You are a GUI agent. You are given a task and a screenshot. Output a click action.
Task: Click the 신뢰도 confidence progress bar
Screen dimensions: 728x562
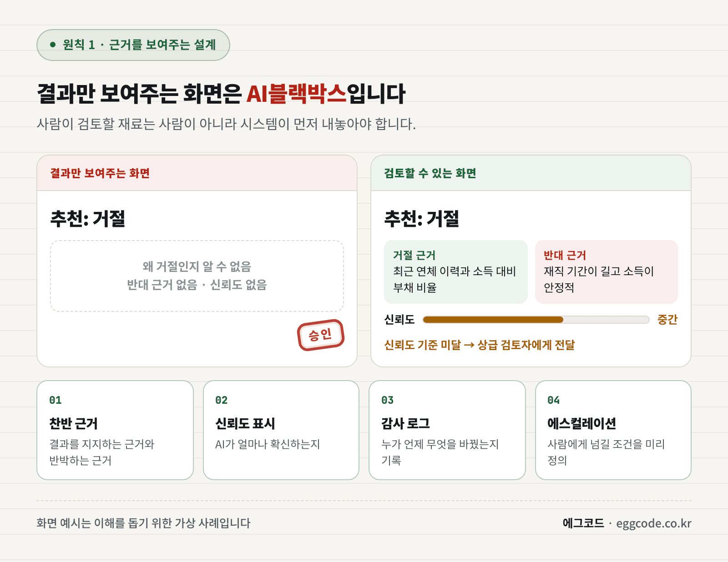[x=536, y=320]
